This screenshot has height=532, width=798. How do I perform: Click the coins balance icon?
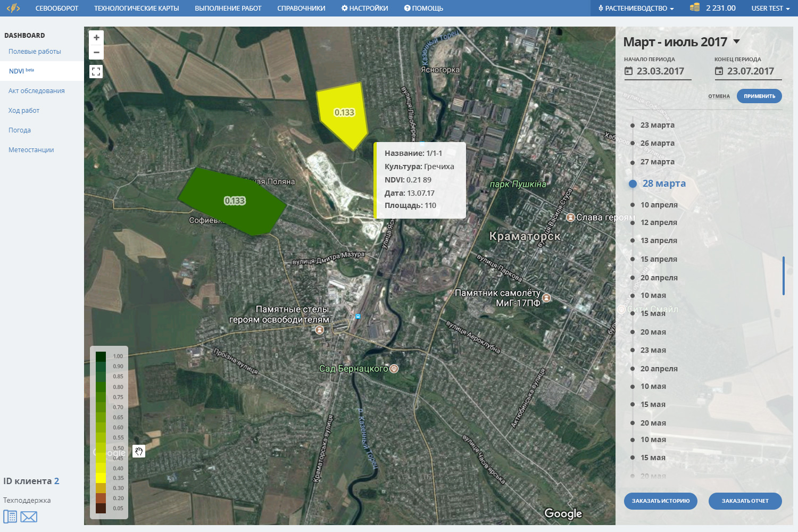point(695,7)
